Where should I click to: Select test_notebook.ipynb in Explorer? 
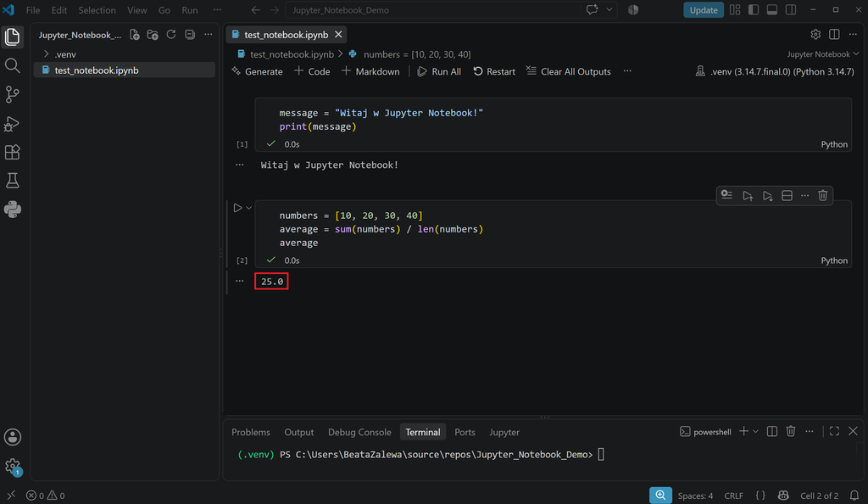point(124,70)
